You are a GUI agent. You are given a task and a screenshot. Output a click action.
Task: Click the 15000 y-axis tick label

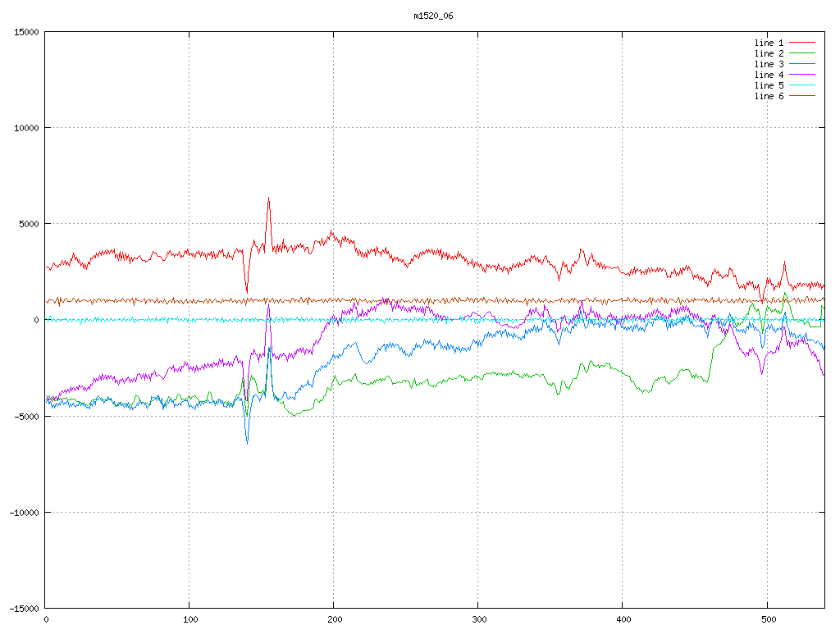click(x=25, y=32)
